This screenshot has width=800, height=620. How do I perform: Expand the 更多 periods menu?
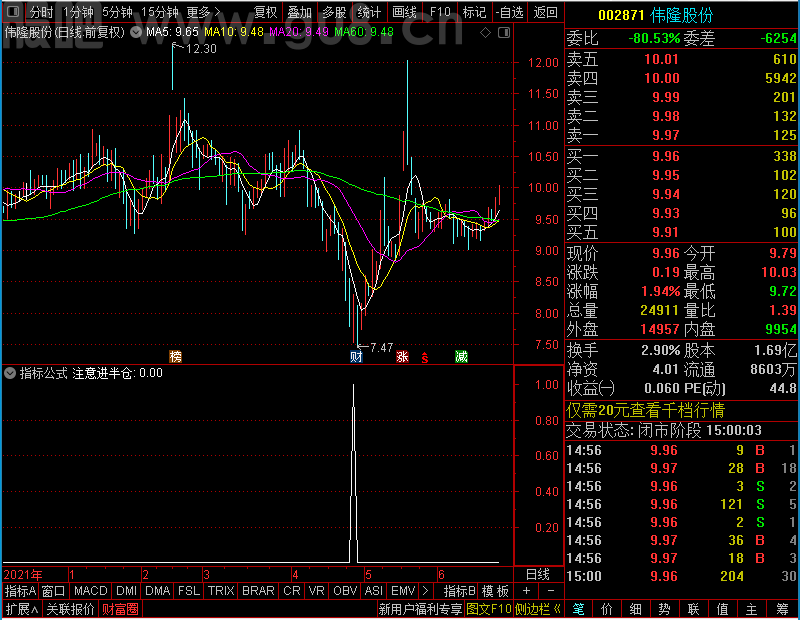pyautogui.click(x=203, y=12)
